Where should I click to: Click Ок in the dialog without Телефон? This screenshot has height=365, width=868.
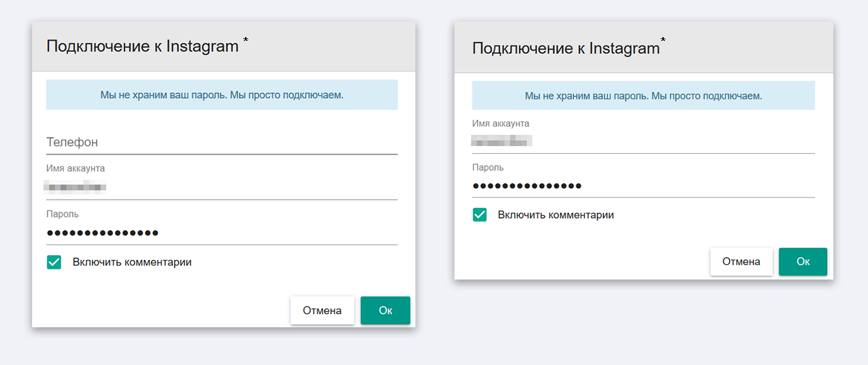[803, 261]
